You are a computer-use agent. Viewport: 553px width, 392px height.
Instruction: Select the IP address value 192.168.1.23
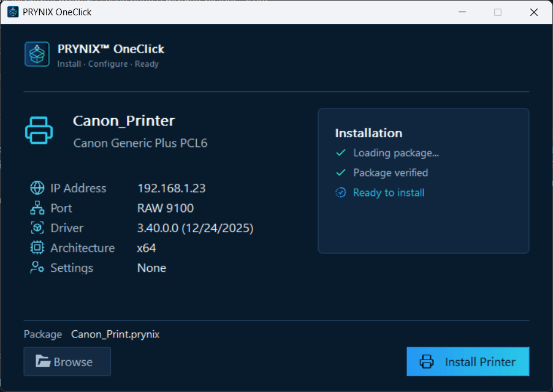tap(172, 188)
